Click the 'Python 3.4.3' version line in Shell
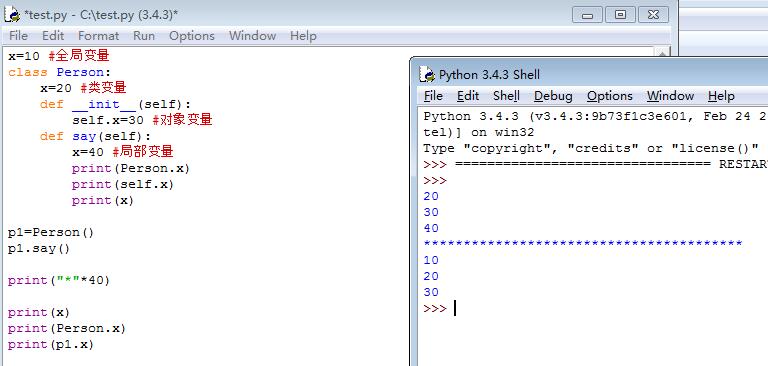The image size is (768, 366). coord(595,117)
